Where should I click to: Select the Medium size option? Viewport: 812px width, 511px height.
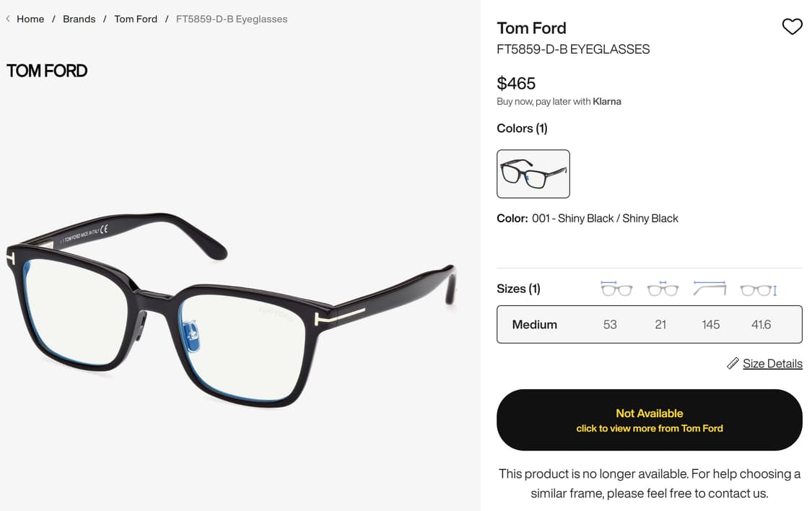(534, 324)
